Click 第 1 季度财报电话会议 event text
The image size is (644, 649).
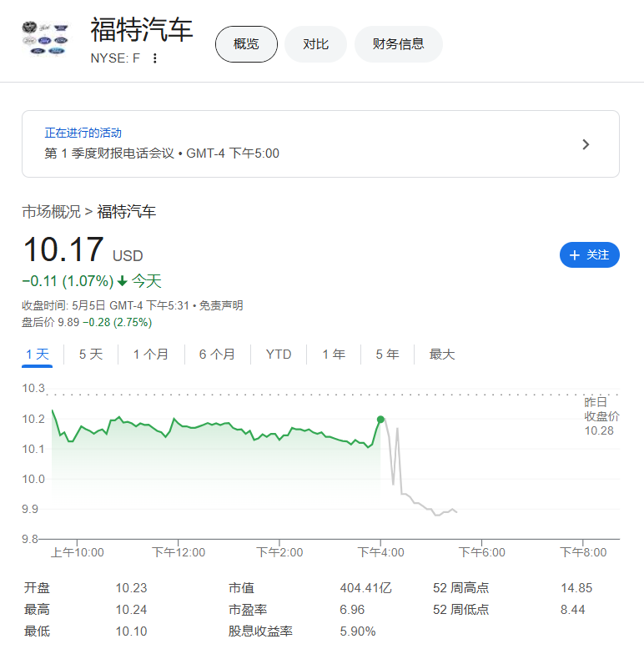pyautogui.click(x=109, y=153)
